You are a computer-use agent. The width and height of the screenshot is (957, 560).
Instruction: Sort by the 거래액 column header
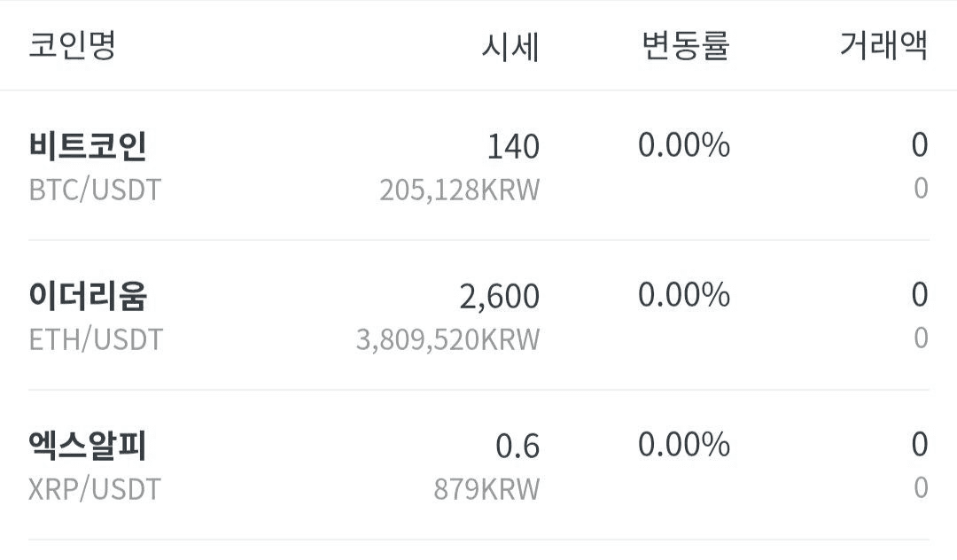point(883,45)
